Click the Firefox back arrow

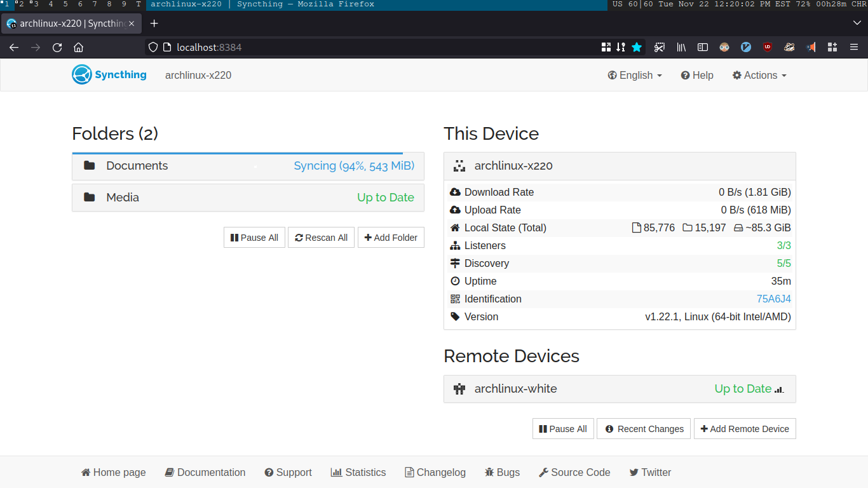(x=14, y=47)
